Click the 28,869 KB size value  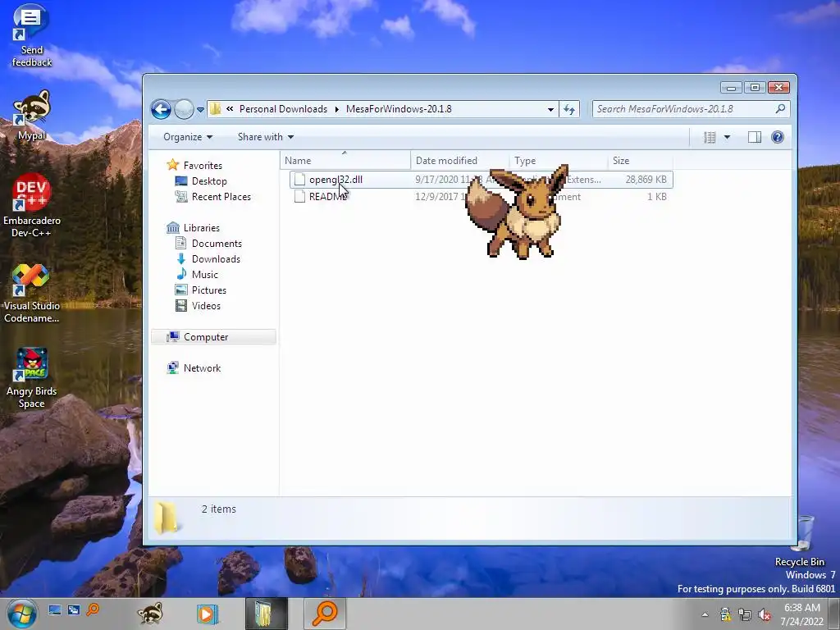[x=646, y=180]
